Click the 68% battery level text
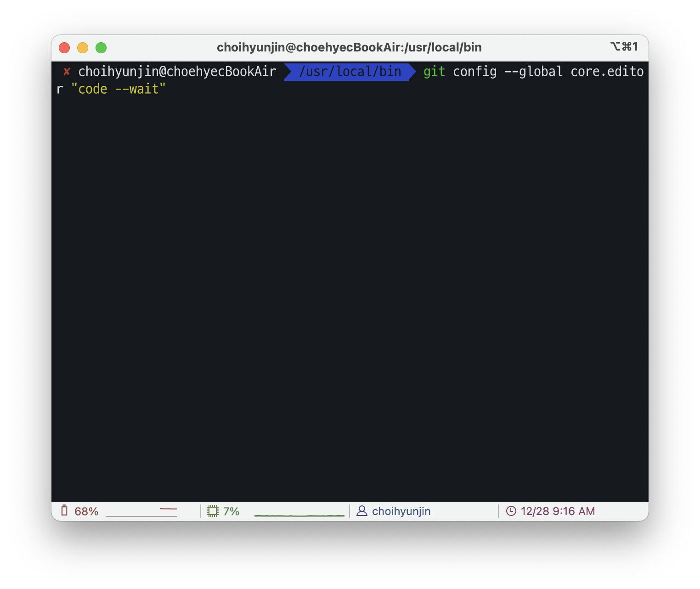700x589 pixels. [x=86, y=511]
